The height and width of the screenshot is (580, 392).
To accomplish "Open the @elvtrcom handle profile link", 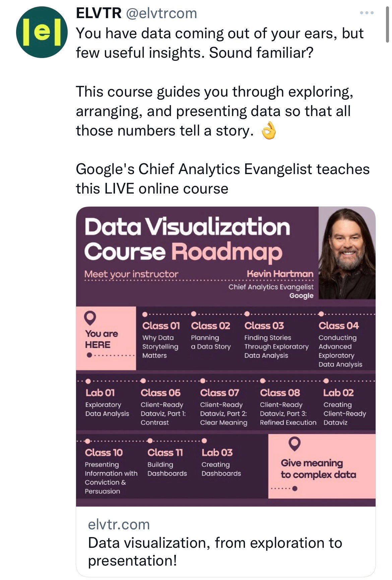I will [x=161, y=13].
